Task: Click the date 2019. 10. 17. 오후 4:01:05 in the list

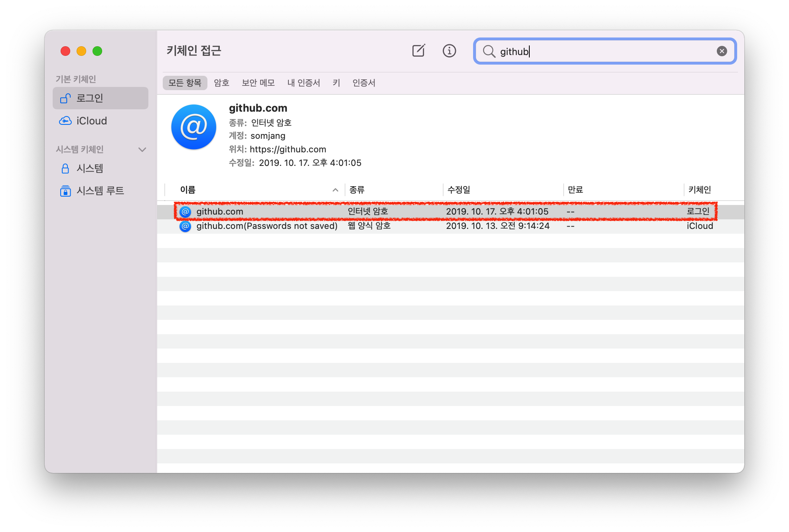Action: point(497,212)
